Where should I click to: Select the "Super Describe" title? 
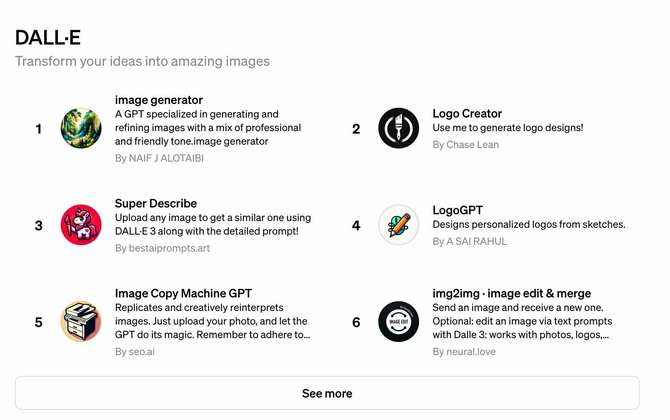pyautogui.click(x=156, y=203)
